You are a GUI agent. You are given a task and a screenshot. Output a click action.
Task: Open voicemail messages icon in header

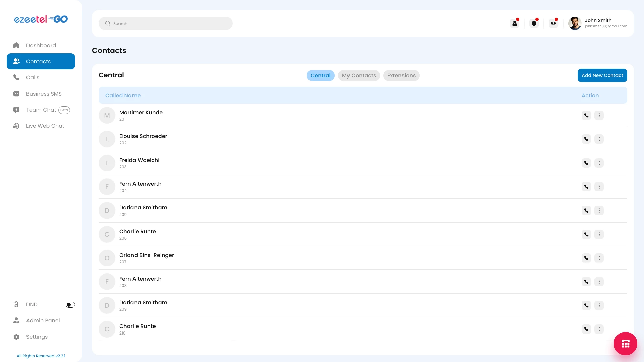tap(553, 23)
